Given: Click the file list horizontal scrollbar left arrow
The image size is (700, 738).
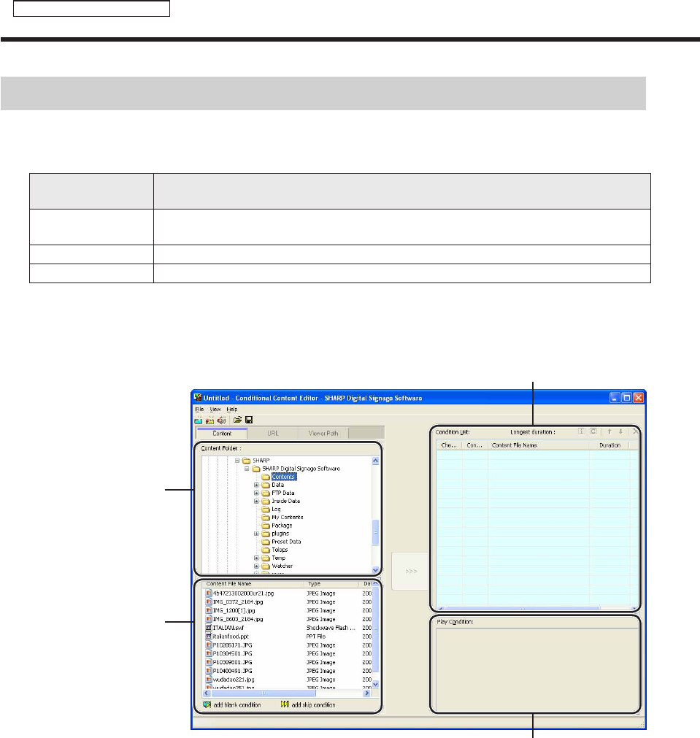Looking at the screenshot, I should click(207, 693).
